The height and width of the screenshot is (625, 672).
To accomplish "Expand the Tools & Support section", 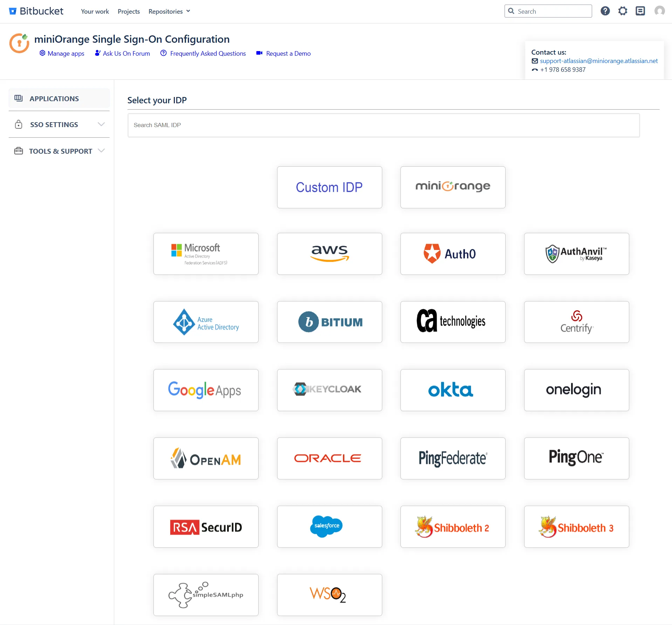I will [59, 151].
